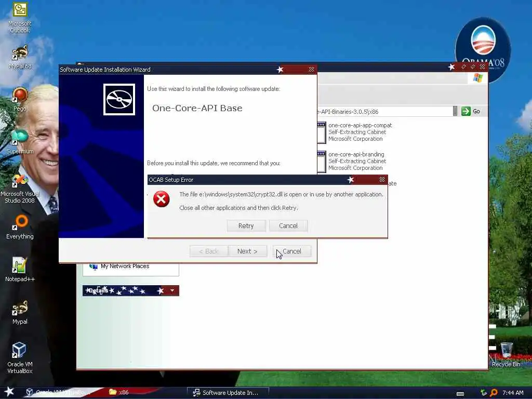Image resolution: width=532 pixels, height=399 pixels.
Task: Click the 'one-core-api-app-compat' file name
Action: coord(360,125)
